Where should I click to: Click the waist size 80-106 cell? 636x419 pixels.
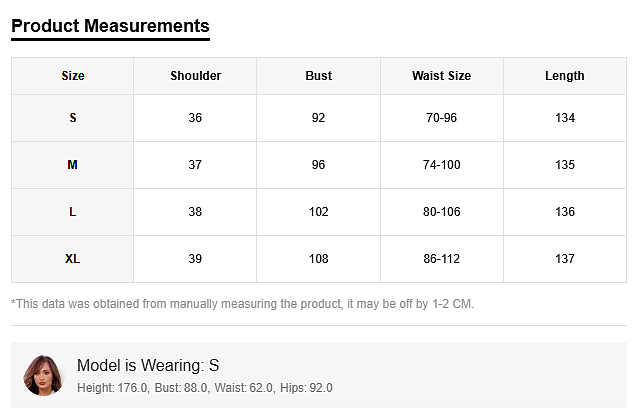tap(441, 212)
